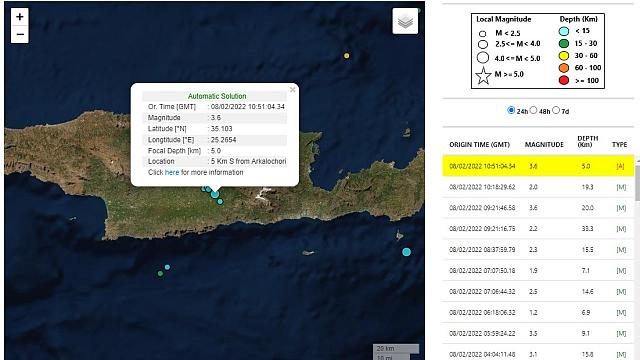The width and height of the screenshot is (640, 360).
Task: Close the Automatic Solution popup
Action: click(x=292, y=90)
